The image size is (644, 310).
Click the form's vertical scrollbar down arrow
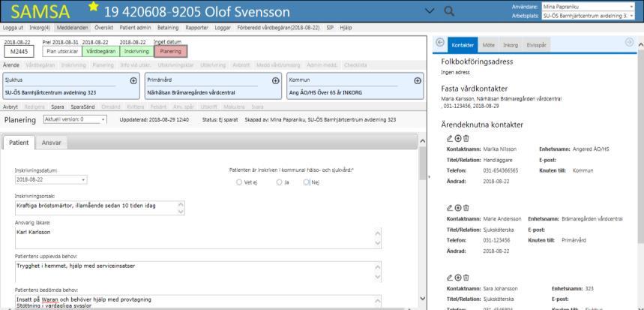click(423, 299)
